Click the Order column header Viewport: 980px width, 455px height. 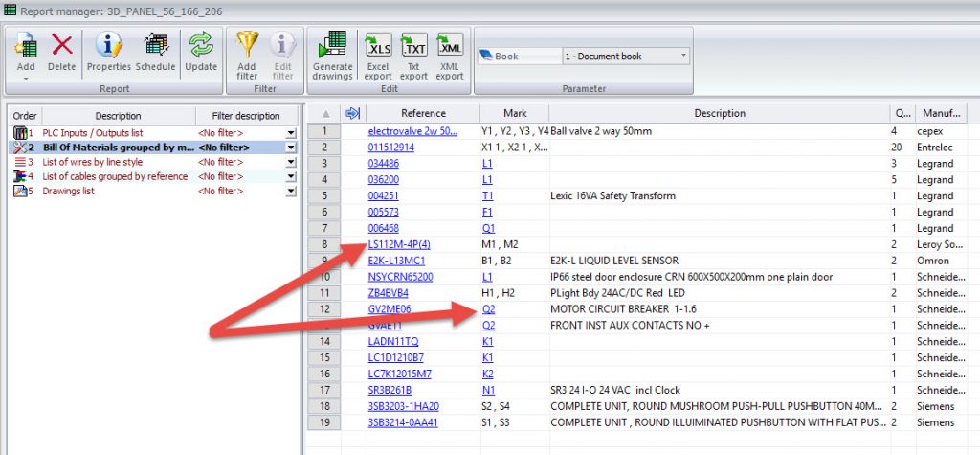(x=25, y=116)
